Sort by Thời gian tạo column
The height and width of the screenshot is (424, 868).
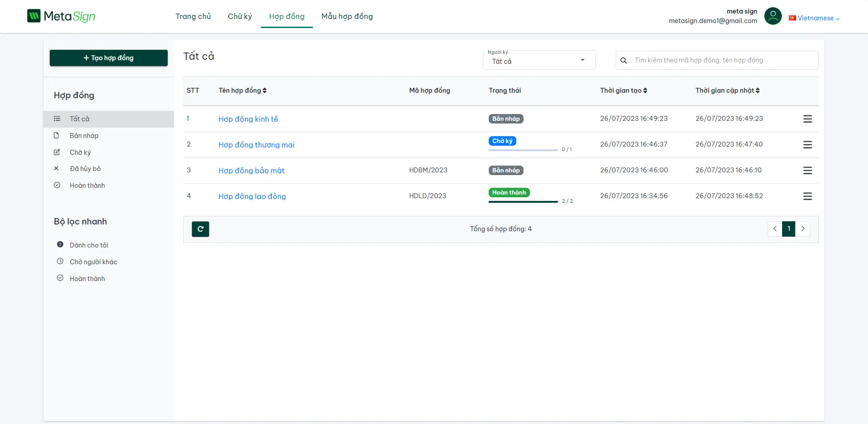pyautogui.click(x=624, y=91)
